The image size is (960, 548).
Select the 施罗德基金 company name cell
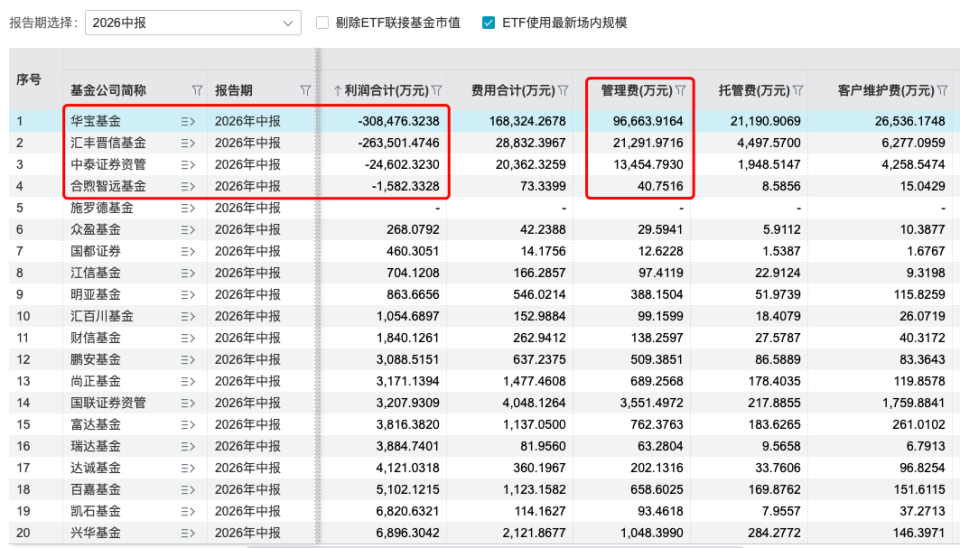tap(102, 208)
